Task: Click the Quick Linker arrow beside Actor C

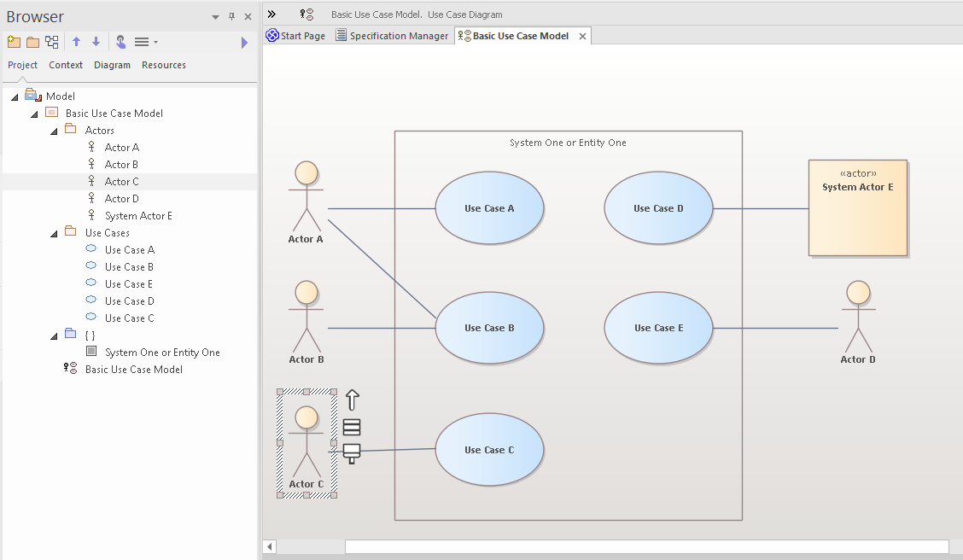Action: pyautogui.click(x=352, y=400)
